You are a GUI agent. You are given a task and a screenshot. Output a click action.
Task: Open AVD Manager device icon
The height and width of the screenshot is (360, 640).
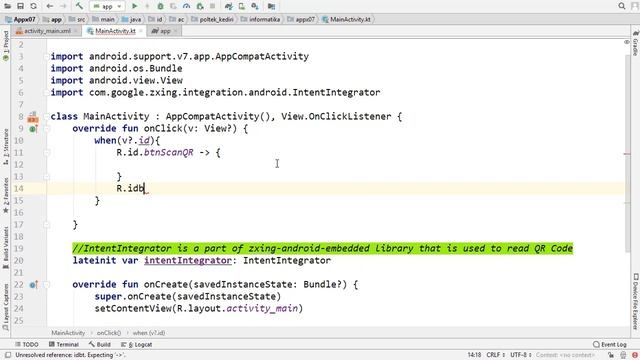tap(242, 6)
